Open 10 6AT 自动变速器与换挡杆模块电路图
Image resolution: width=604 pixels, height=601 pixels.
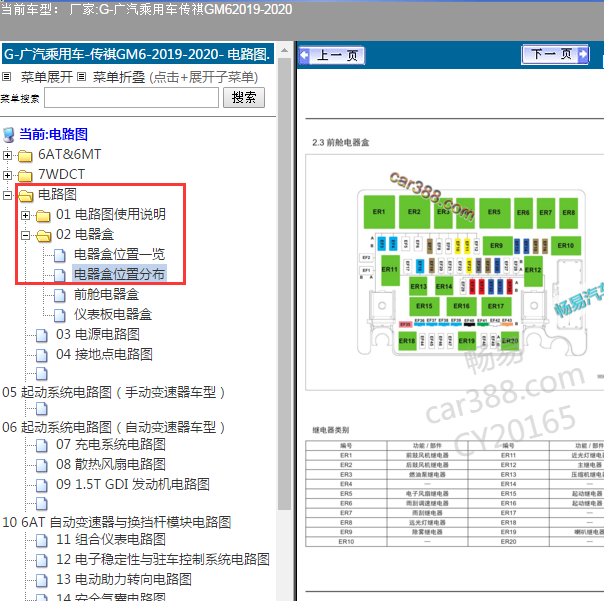pyautogui.click(x=117, y=522)
